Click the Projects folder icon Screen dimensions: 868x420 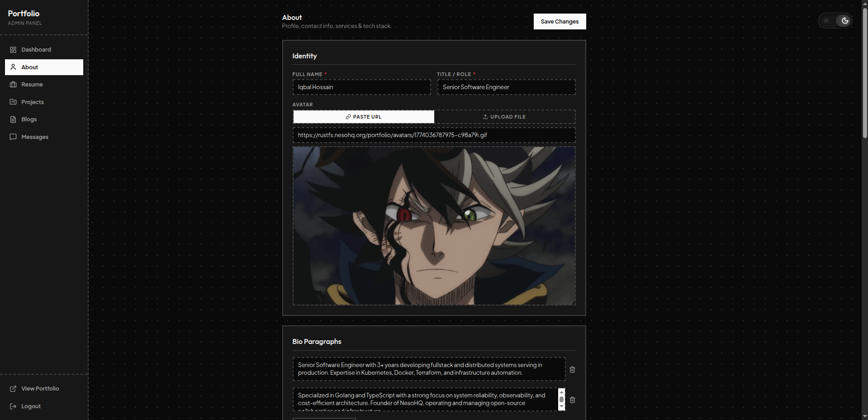click(x=13, y=102)
